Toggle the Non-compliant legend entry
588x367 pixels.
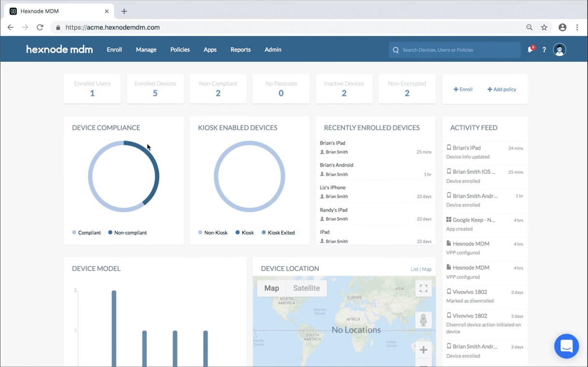coord(128,233)
